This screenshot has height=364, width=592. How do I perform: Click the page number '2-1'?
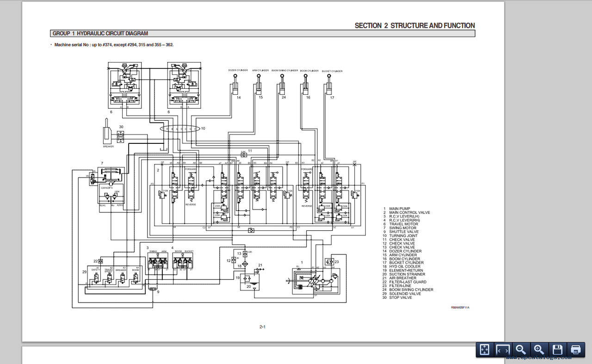[262, 327]
